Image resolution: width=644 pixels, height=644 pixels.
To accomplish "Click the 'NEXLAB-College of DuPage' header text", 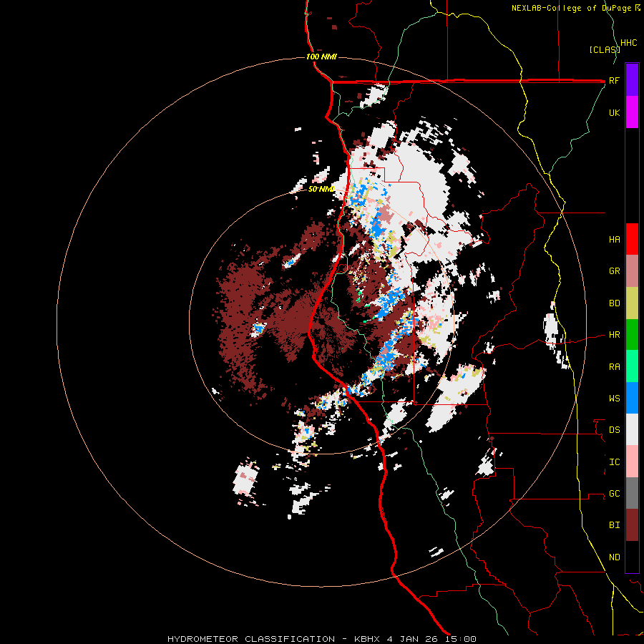I will tap(571, 8).
